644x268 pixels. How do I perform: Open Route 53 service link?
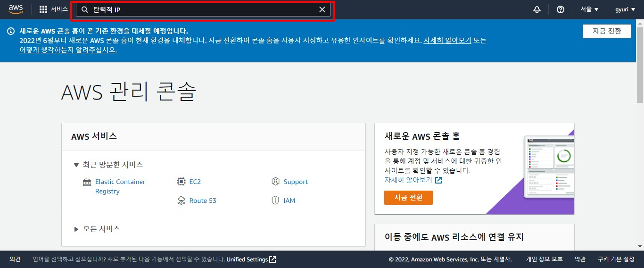203,201
